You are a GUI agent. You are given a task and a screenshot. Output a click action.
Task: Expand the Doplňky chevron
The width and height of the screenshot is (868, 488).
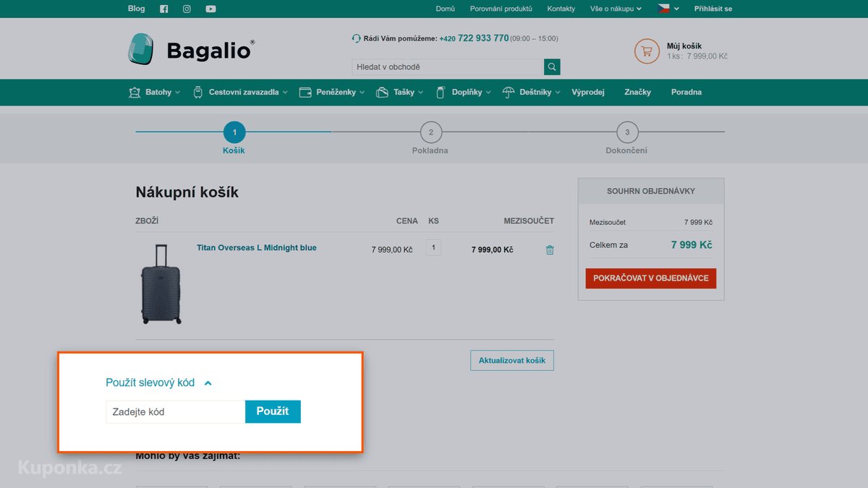coord(488,93)
